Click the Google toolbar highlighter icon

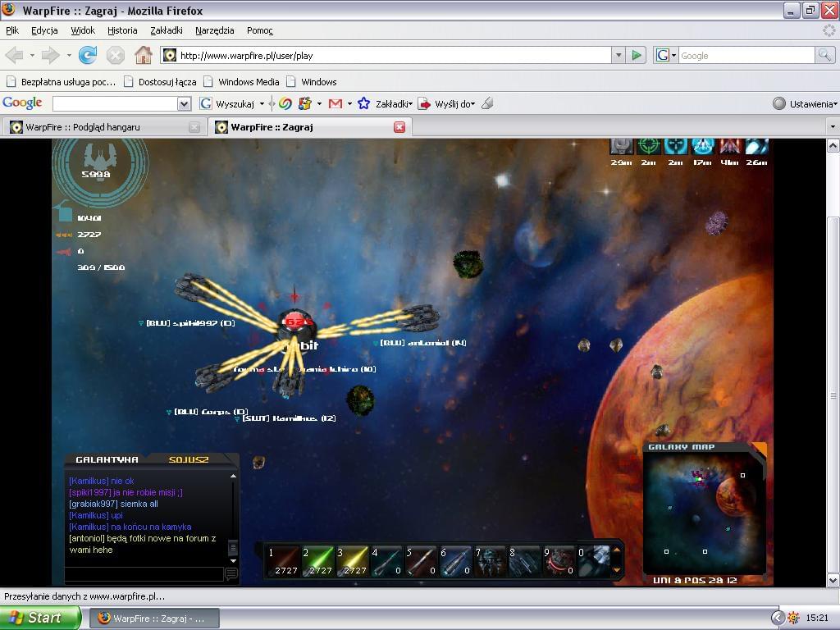(x=487, y=103)
